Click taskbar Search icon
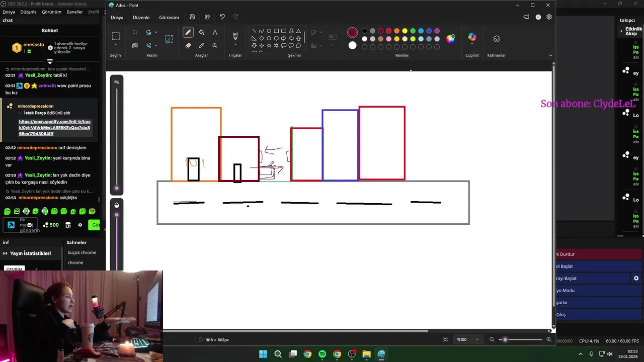This screenshot has height=362, width=644. click(x=278, y=354)
